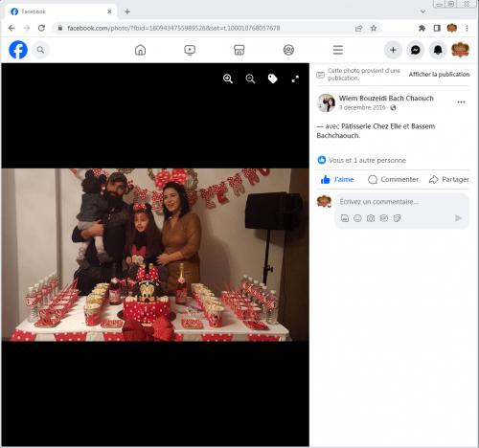Open Wiem Bouzeidi Bach Chaouch's profile

pos(386,98)
